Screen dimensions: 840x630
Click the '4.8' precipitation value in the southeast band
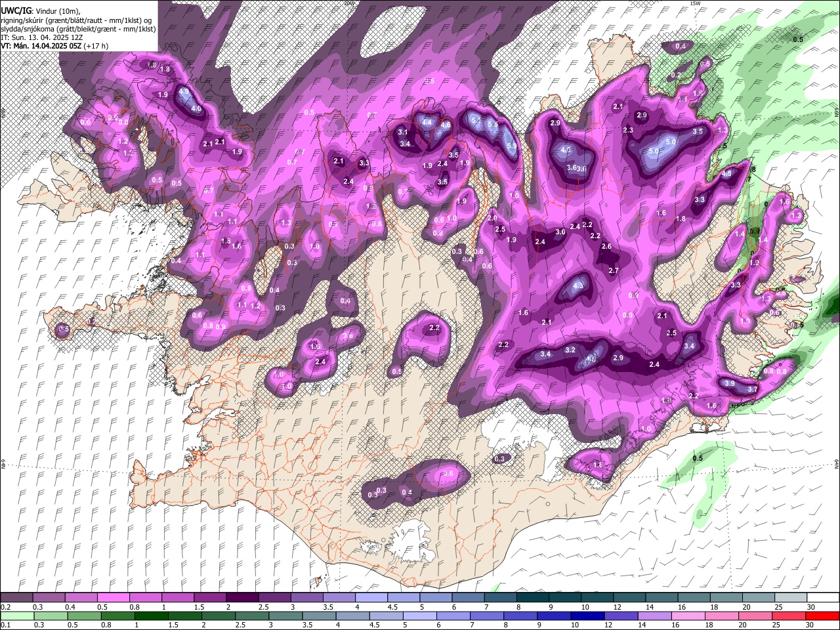pos(591,359)
